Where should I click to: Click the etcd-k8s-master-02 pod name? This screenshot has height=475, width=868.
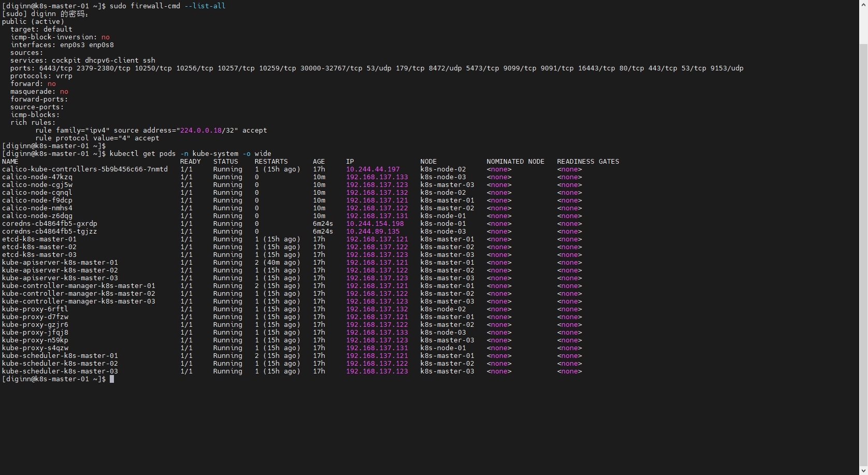click(x=39, y=247)
